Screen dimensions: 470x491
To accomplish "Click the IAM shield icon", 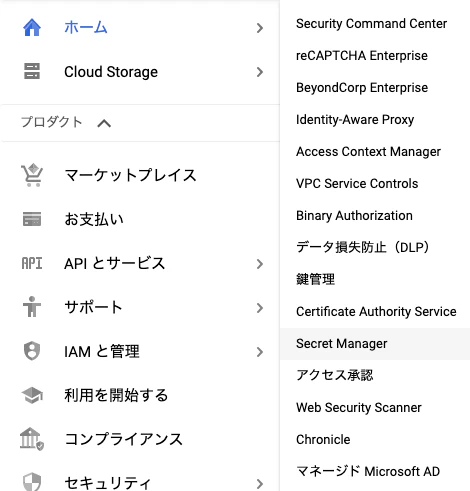I will (32, 351).
